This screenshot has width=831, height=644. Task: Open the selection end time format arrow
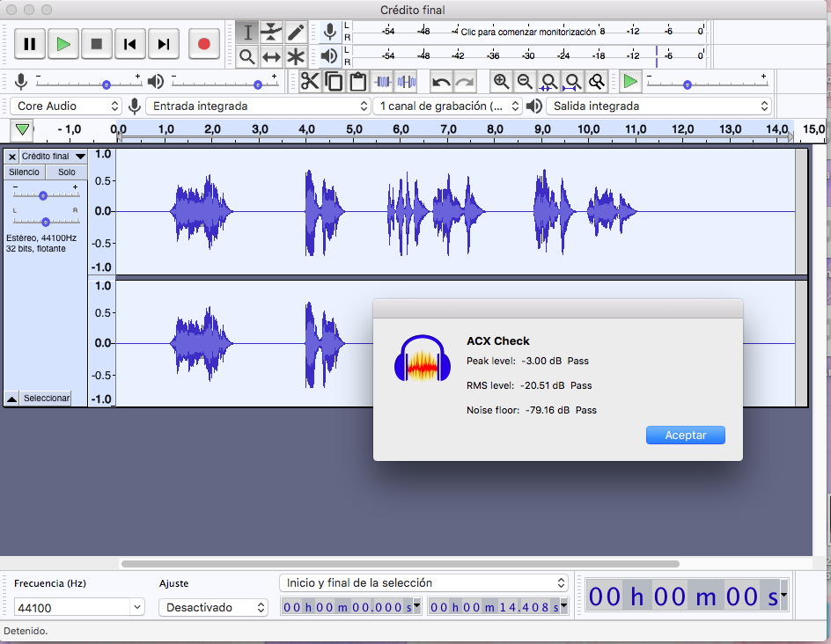(564, 604)
